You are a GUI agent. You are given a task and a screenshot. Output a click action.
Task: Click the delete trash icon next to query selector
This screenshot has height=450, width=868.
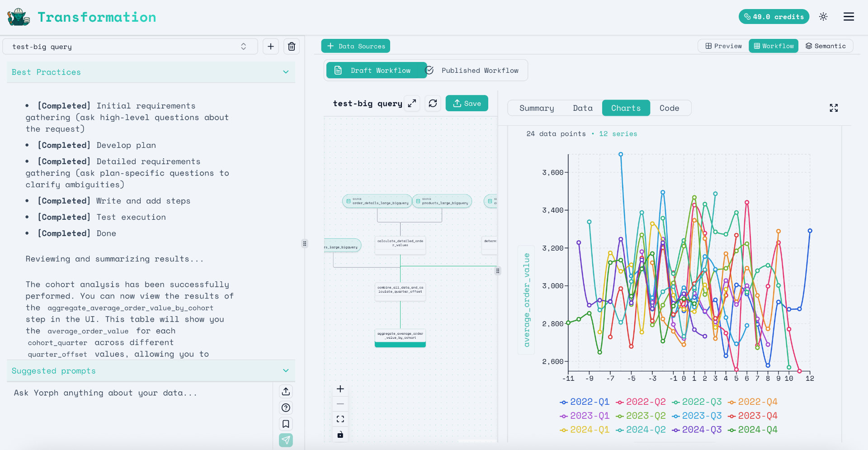(292, 46)
